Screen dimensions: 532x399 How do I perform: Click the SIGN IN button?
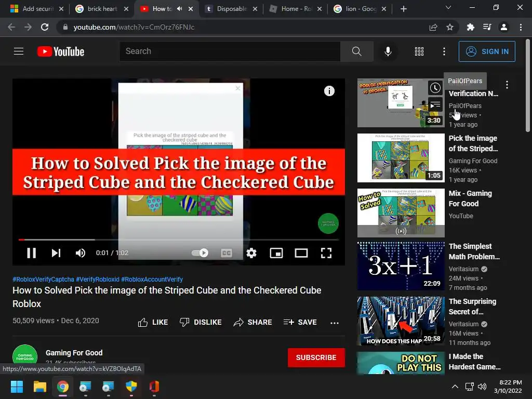[487, 51]
